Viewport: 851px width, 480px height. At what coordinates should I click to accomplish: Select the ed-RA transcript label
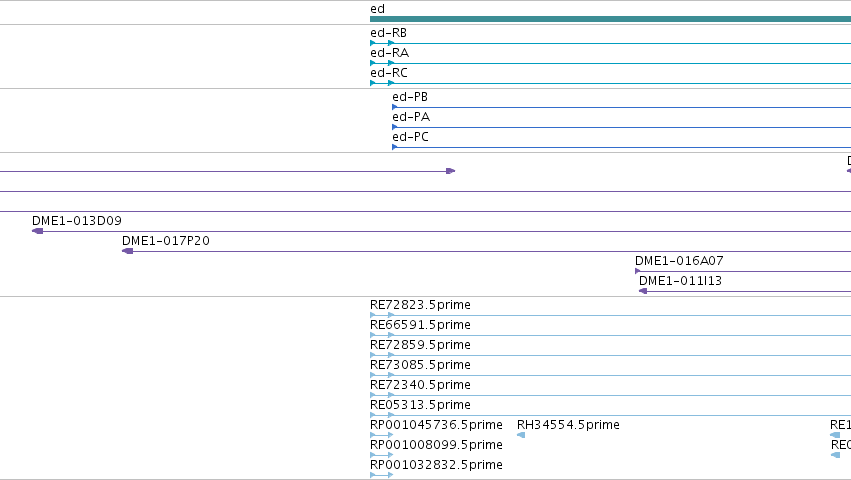coord(389,53)
